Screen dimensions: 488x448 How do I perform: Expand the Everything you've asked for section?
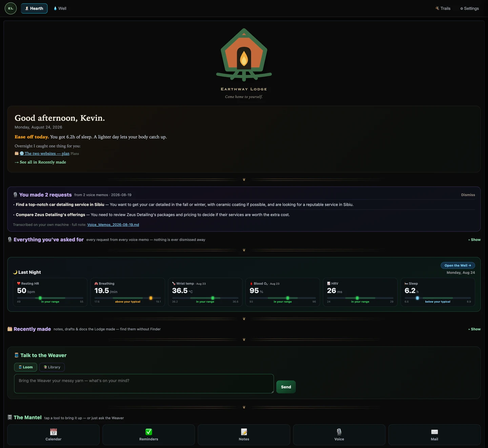click(x=474, y=240)
